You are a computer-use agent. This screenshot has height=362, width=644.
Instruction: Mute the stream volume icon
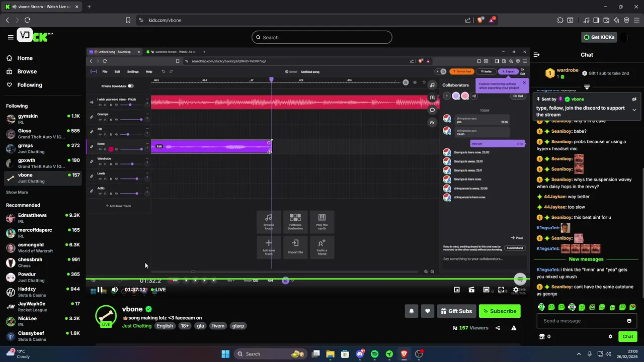coord(114,290)
